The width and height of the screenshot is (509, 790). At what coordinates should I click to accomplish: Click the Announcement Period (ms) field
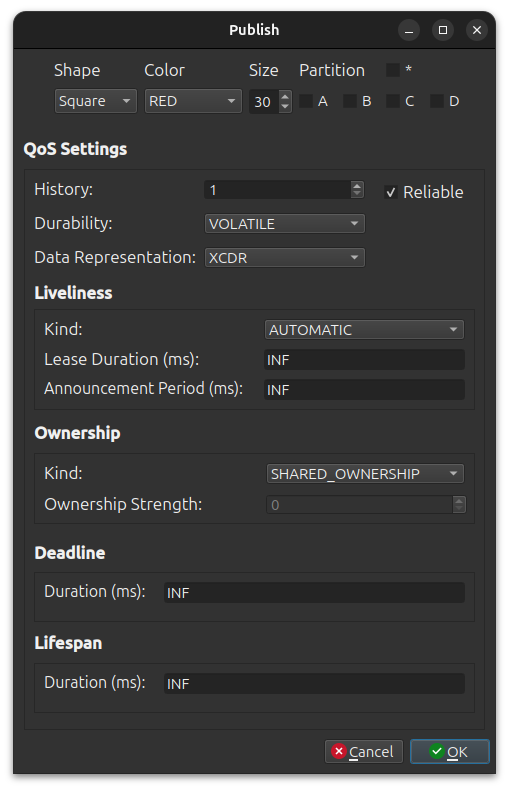point(364,389)
